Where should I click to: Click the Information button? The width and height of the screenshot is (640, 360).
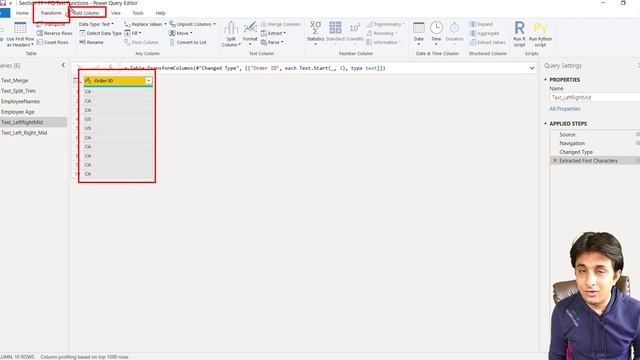pyautogui.click(x=384, y=42)
